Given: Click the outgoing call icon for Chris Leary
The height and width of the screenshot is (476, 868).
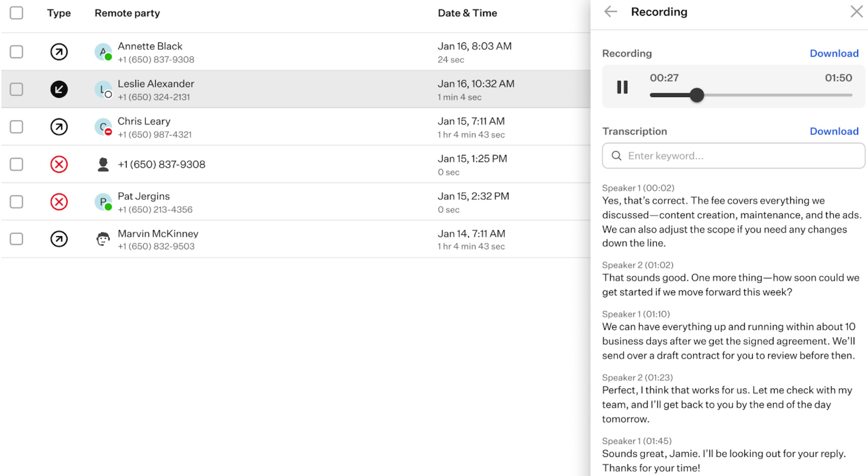Looking at the screenshot, I should [x=59, y=127].
